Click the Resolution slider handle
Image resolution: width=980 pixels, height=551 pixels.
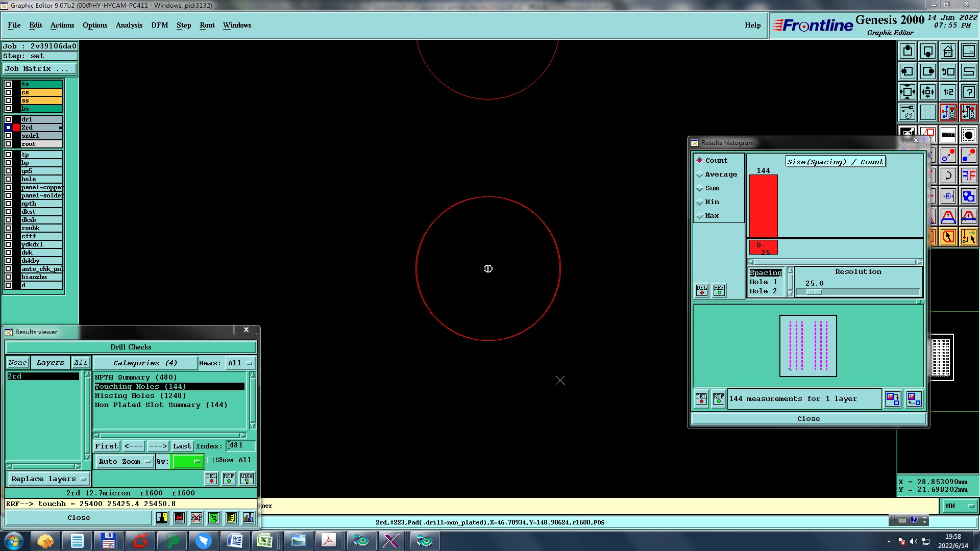point(814,292)
